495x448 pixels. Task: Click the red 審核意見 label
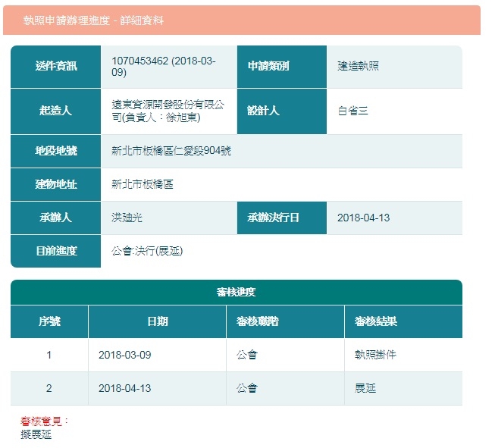[44, 421]
